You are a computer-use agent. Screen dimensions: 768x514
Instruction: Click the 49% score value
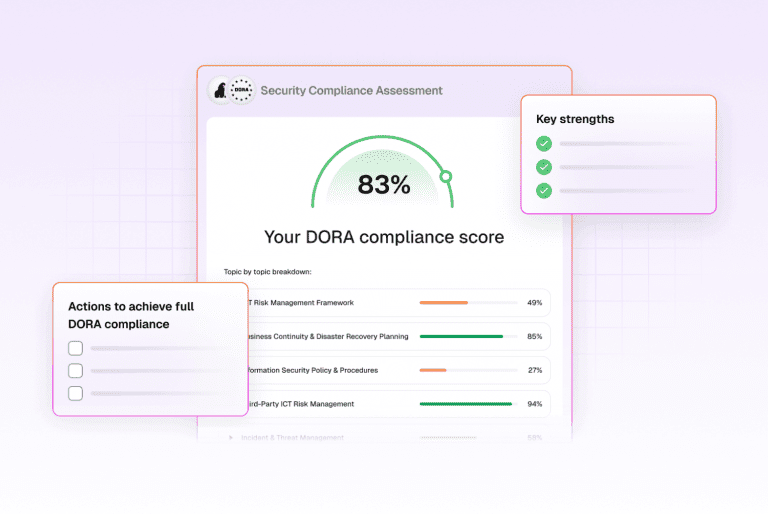pos(534,303)
